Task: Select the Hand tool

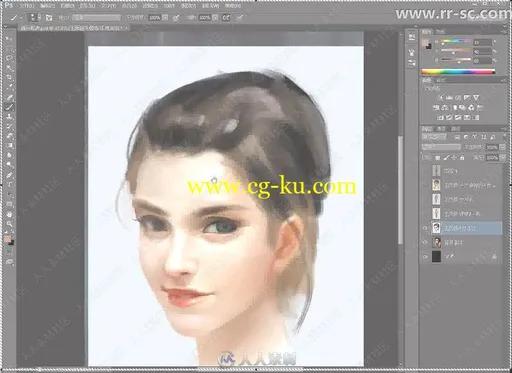Action: (9, 214)
